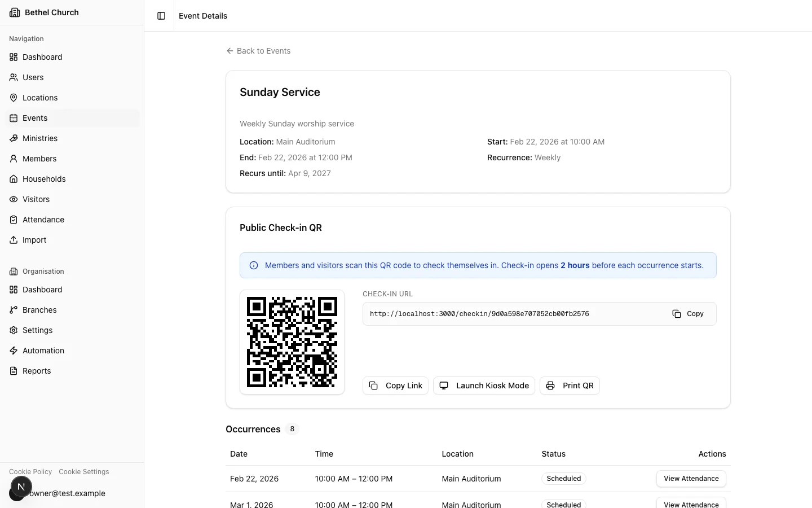
Task: Click the Status column header
Action: (553, 454)
